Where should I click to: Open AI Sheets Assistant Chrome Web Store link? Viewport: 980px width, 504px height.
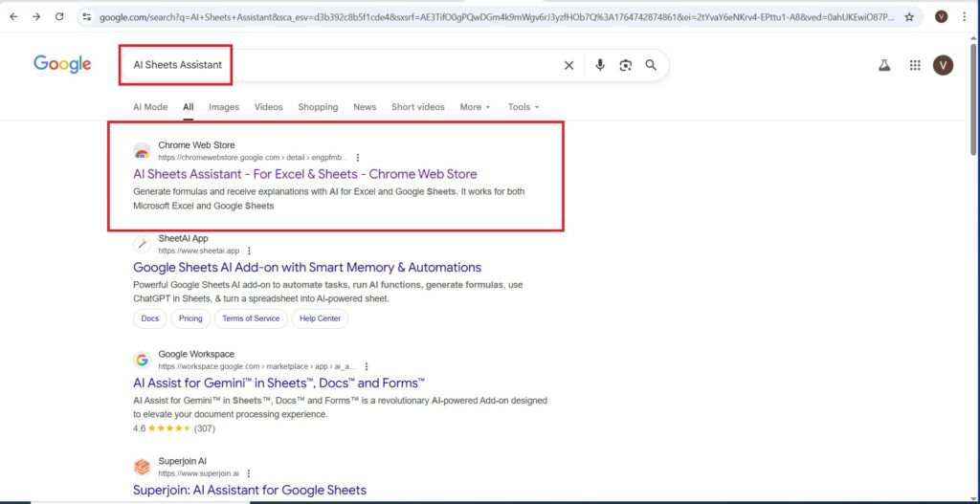tap(304, 174)
